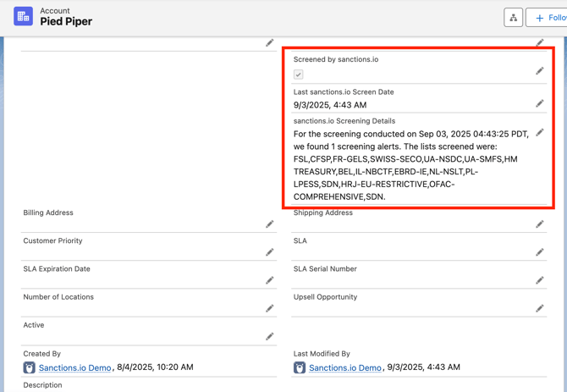The height and width of the screenshot is (392, 567).
Task: Click the screening details text starting 'For the screening'
Action: point(410,165)
